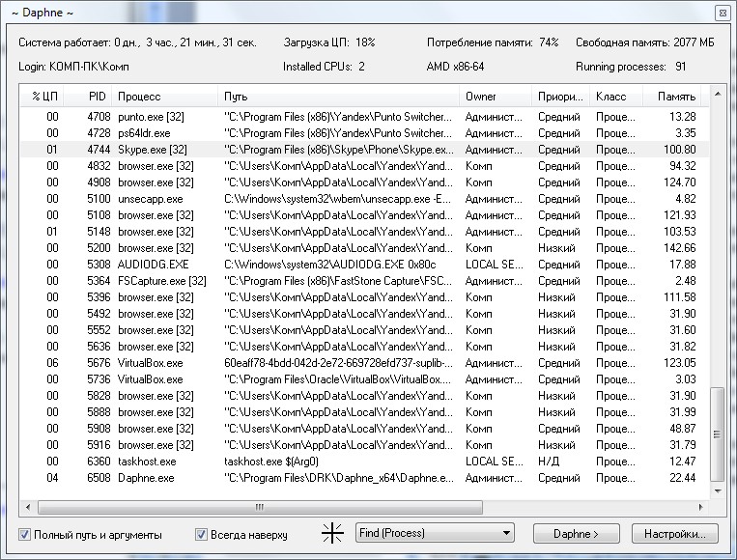Select browser.exe with PID 5888
Screen dimensions: 737x560
364,412
